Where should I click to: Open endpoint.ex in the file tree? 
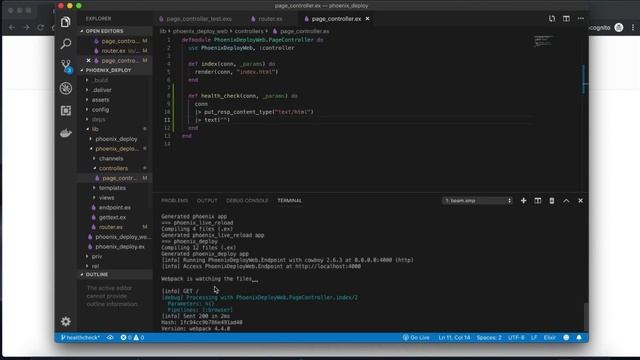[x=115, y=207]
